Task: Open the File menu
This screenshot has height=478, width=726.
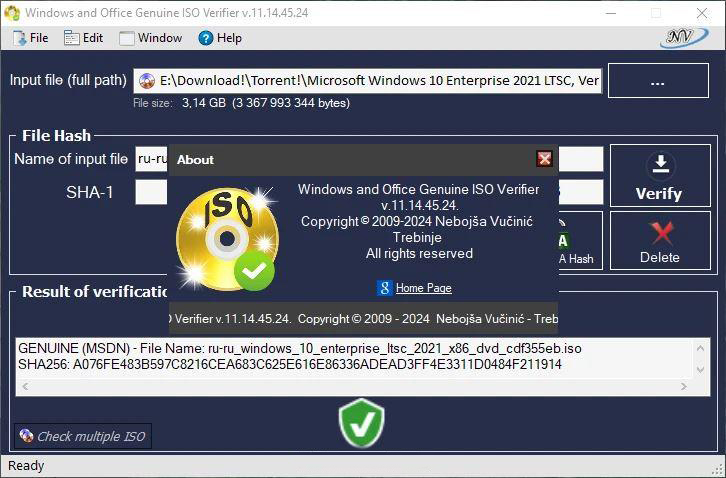Action: point(31,38)
